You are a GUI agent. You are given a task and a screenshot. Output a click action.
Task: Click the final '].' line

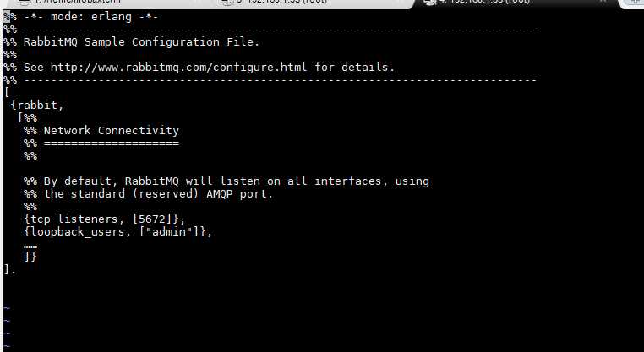[x=10, y=269]
